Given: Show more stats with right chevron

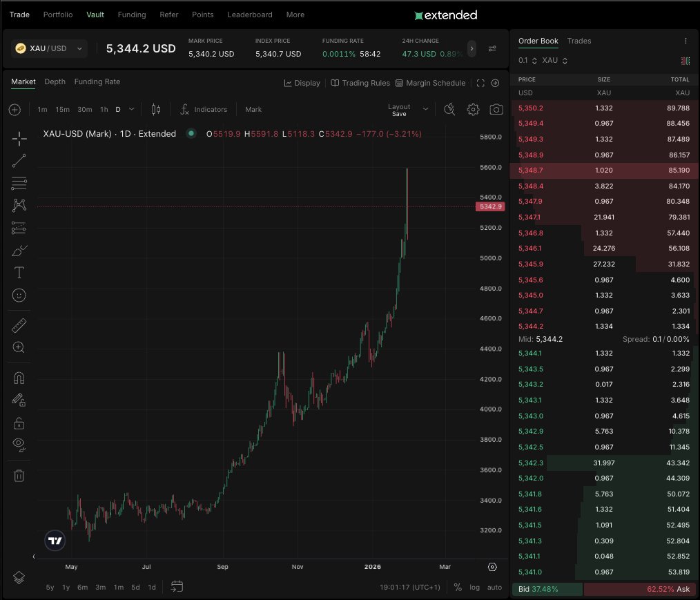Looking at the screenshot, I should tap(471, 48).
